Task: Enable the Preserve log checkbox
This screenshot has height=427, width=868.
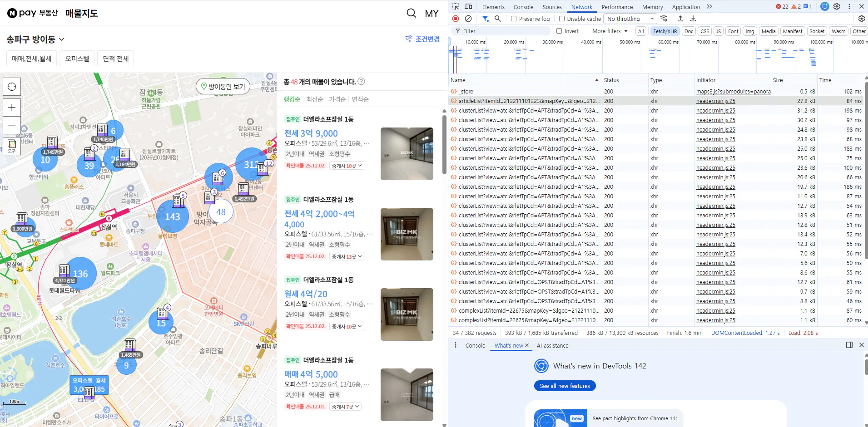Action: 514,19
